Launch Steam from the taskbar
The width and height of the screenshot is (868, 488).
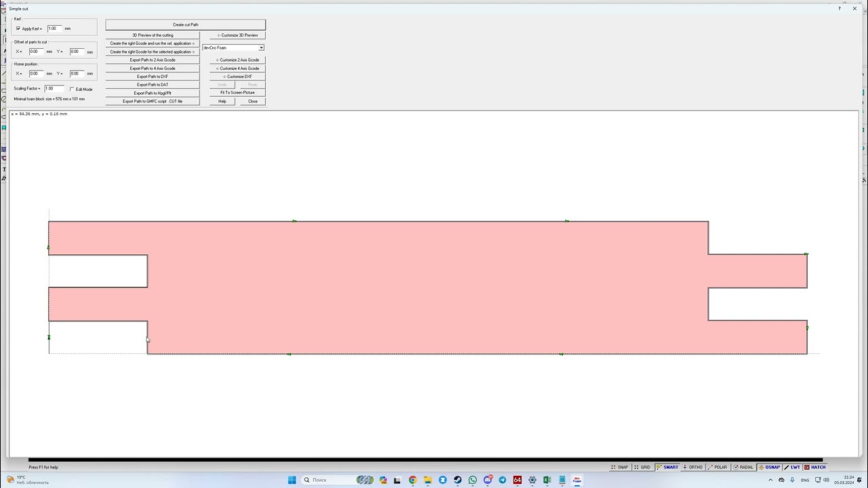pos(458,480)
